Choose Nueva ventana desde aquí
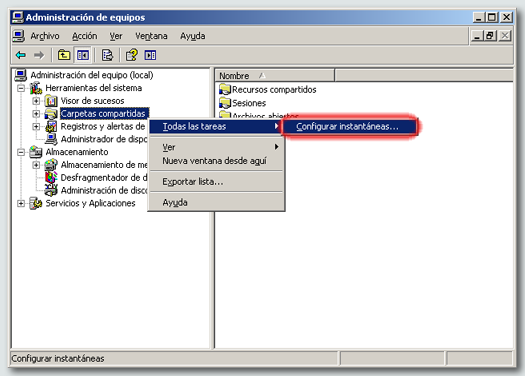Viewport: 525px width, 376px height. (216, 161)
